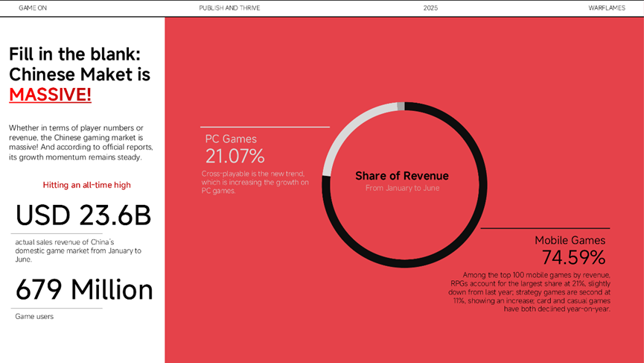This screenshot has width=644, height=363.
Task: Click the underlined MASSIVE! word
Action: 50,95
